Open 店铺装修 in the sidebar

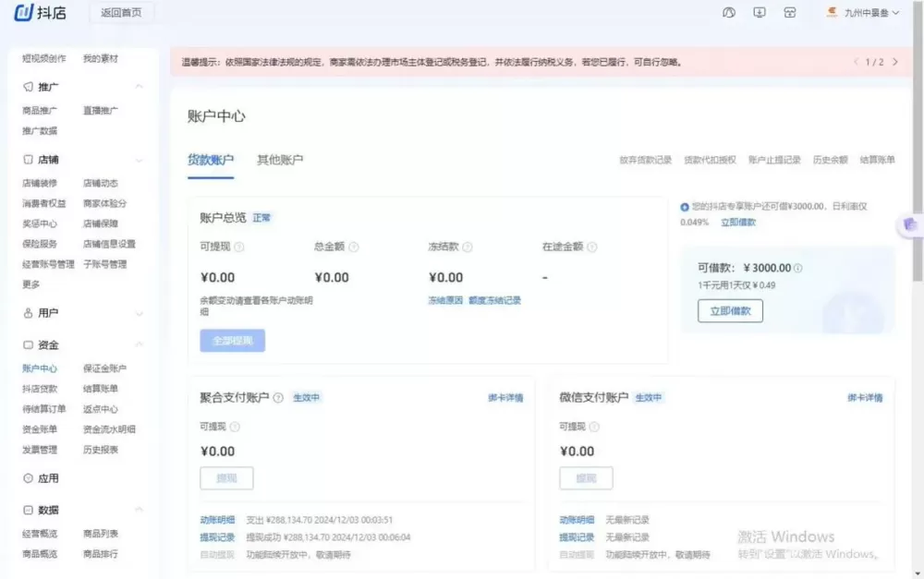41,183
